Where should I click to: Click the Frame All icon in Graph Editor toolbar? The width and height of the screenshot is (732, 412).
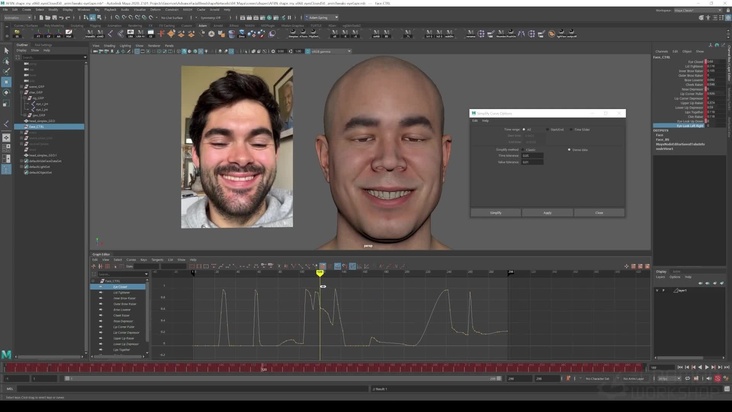192,266
